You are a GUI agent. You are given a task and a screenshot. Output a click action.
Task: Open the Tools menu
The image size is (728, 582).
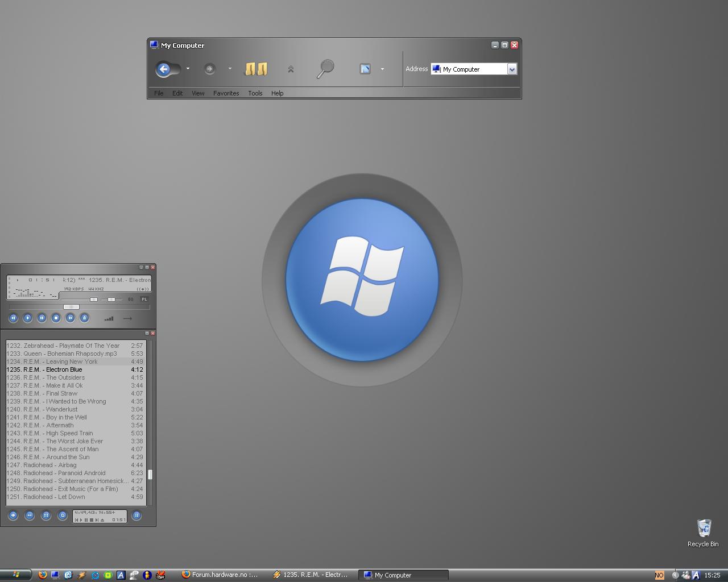(x=255, y=93)
